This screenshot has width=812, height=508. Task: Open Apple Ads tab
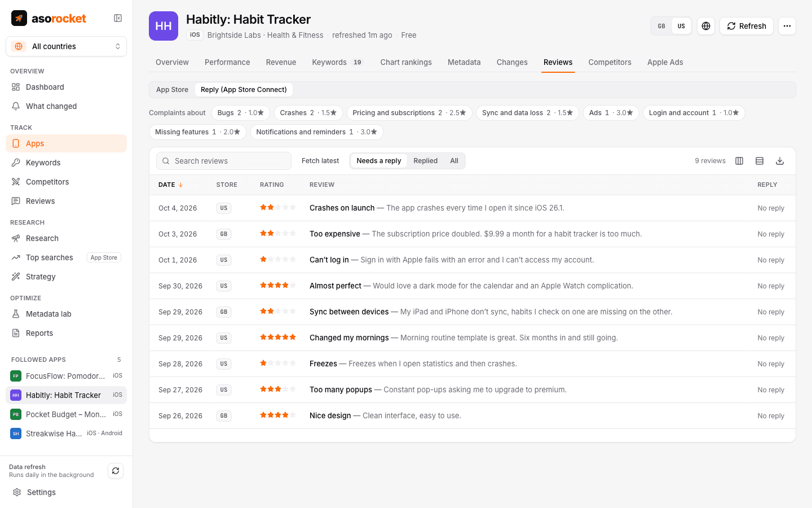(665, 62)
